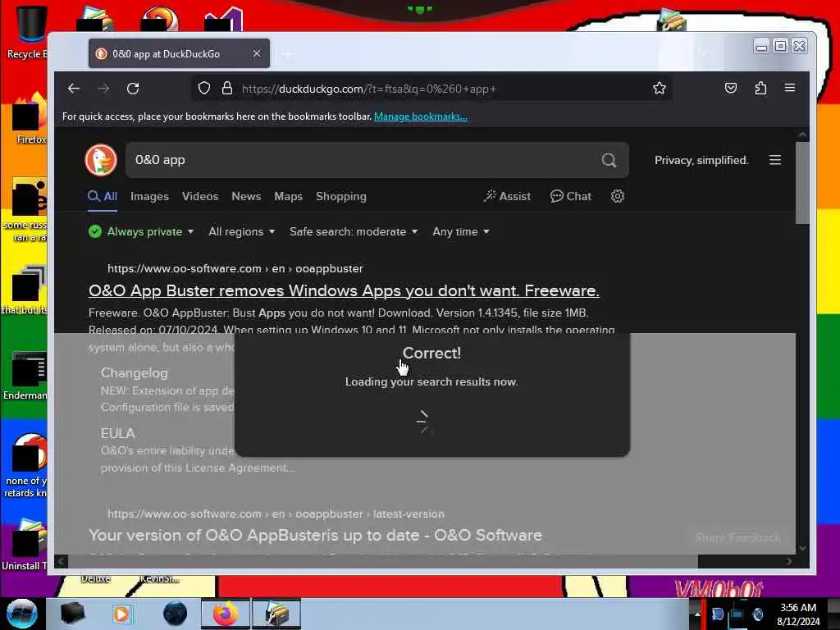Open the Extensions puzzle icon
The width and height of the screenshot is (840, 630).
[760, 88]
